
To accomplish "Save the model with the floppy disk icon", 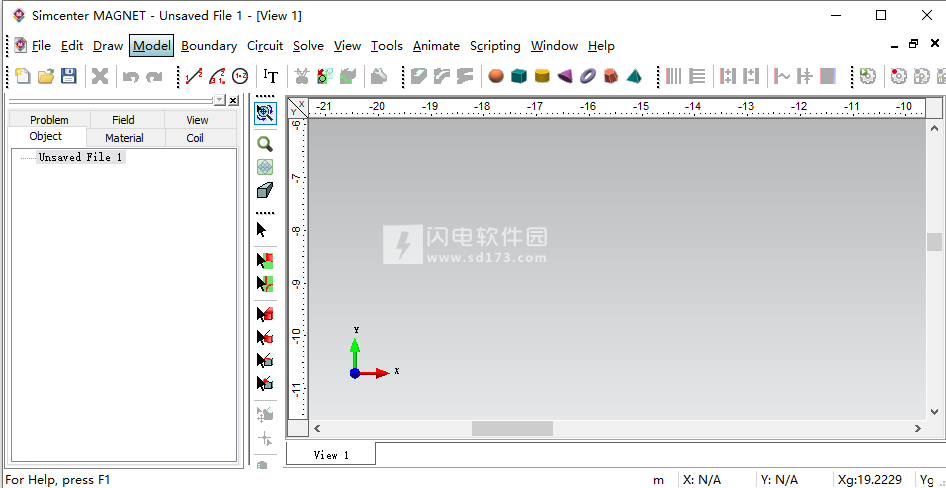I will pos(68,76).
